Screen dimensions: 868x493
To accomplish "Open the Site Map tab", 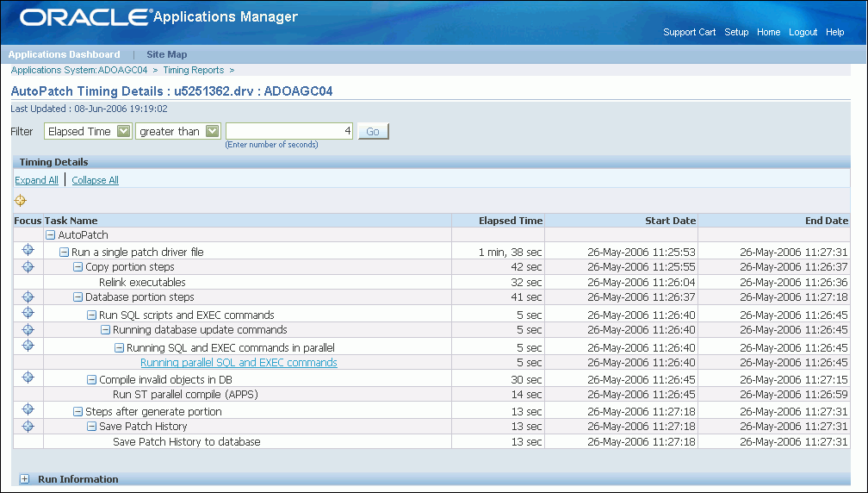I will tap(167, 54).
